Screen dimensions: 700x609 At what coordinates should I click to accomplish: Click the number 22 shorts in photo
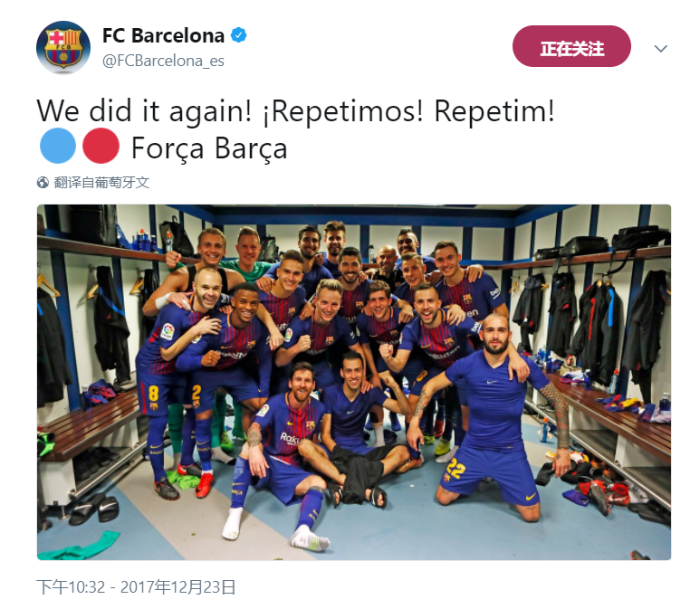pos(455,470)
